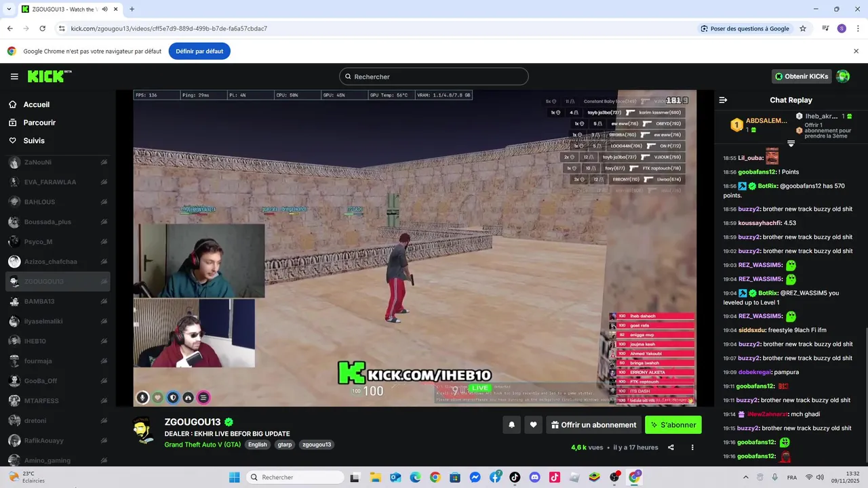This screenshot has width=868, height=488.
Task: Open ZGOUGOU13 channel avatar
Action: [x=142, y=430]
